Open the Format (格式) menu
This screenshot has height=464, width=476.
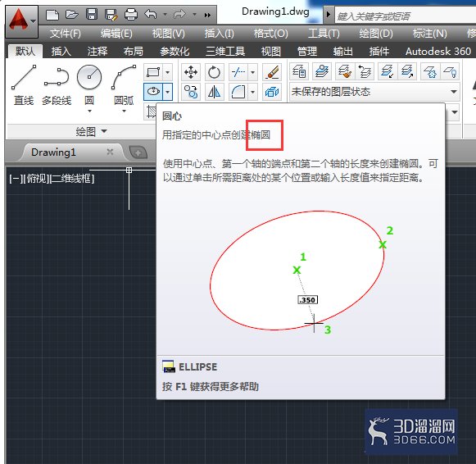pos(271,33)
